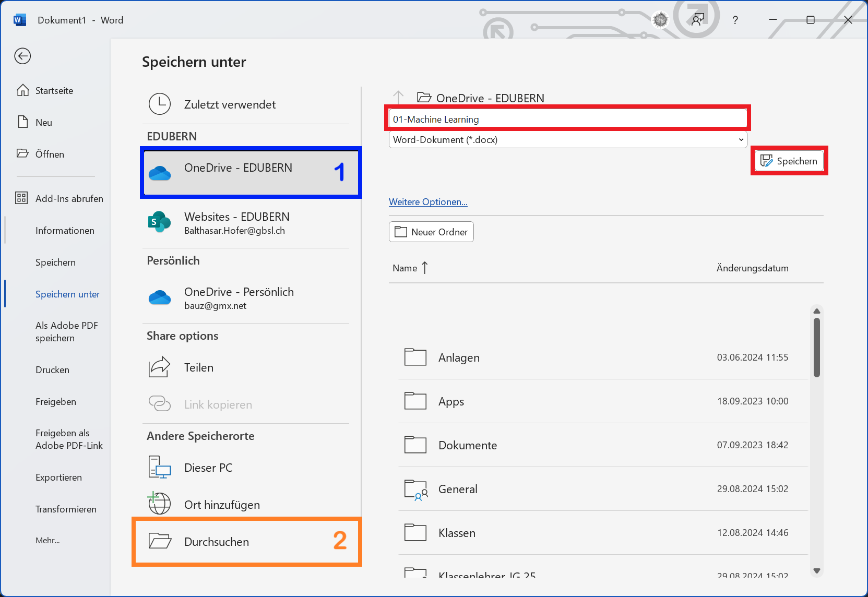Choose Als Adobe PDF speichern
The image size is (868, 597).
pyautogui.click(x=67, y=331)
